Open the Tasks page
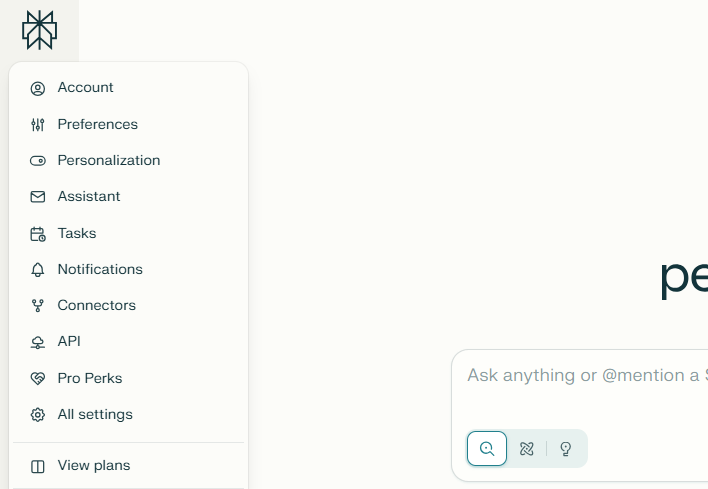The width and height of the screenshot is (708, 489). [x=77, y=234]
